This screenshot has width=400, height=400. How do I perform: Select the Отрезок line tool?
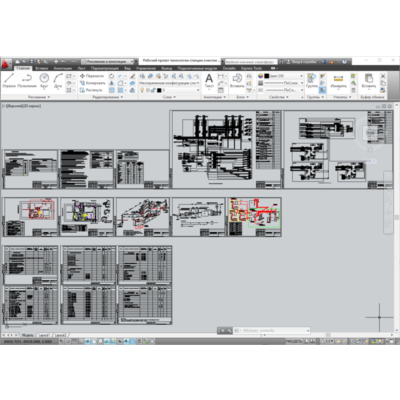pos(9,80)
